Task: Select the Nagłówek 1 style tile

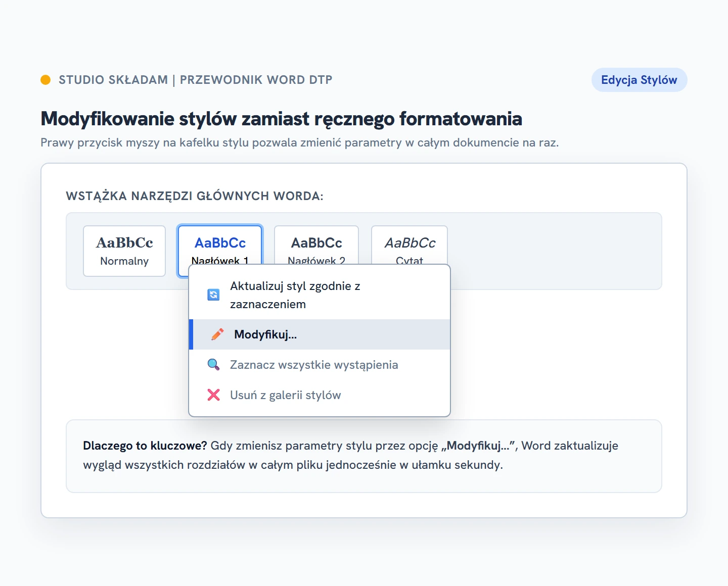Action: [220, 245]
